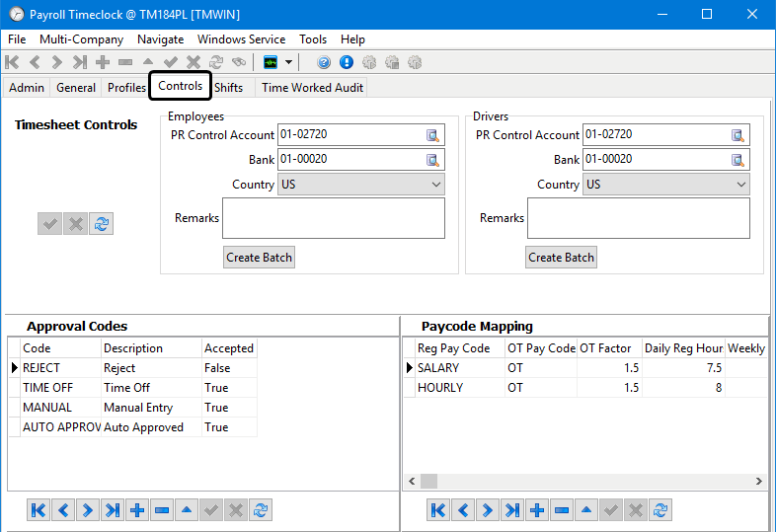This screenshot has height=532, width=776.
Task: Open lookup for Employees PR Control Account
Action: (432, 135)
